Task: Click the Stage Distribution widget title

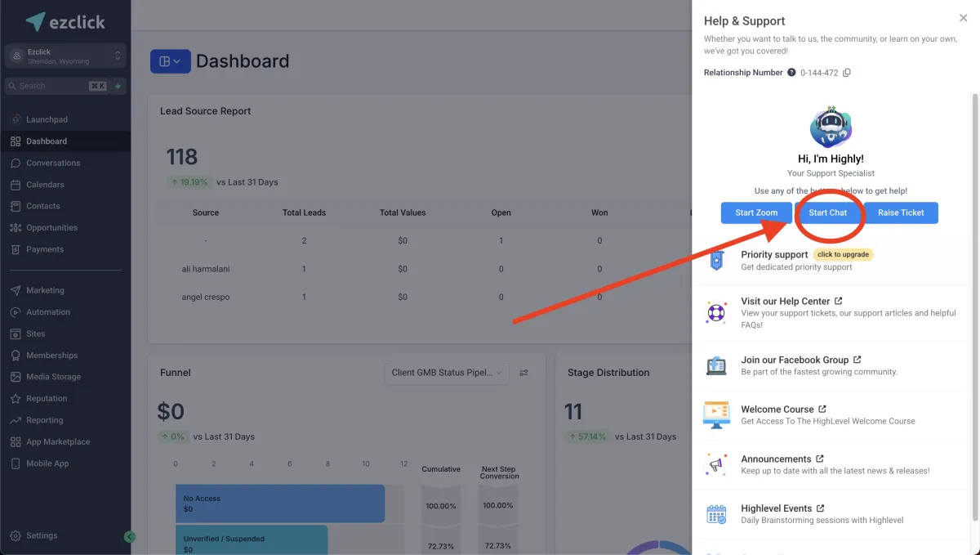Action: [x=608, y=373]
